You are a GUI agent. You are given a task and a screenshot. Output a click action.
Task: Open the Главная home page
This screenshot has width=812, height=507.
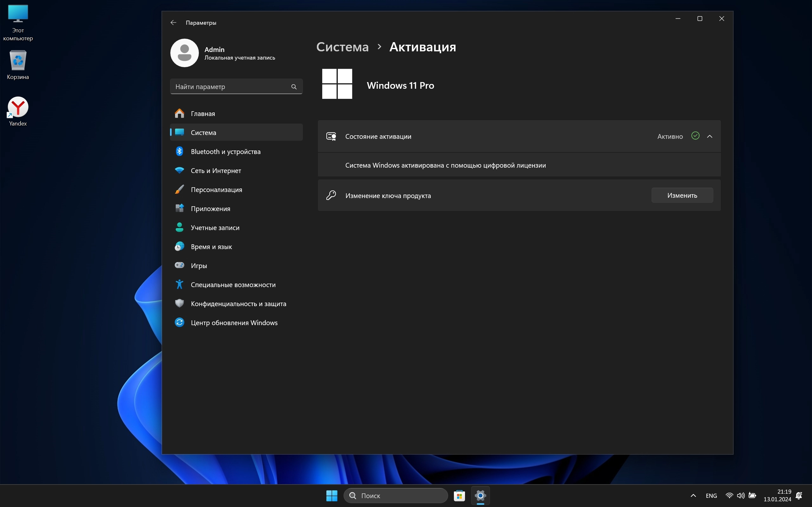[x=203, y=114]
